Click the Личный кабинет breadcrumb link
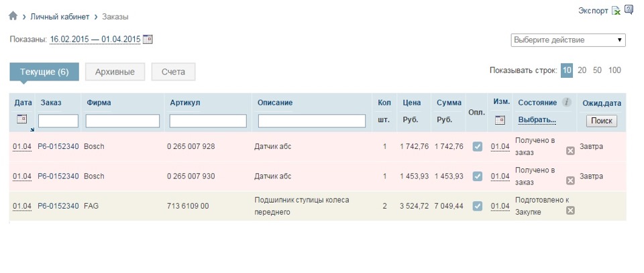This screenshot has width=644, height=273. pyautogui.click(x=60, y=16)
